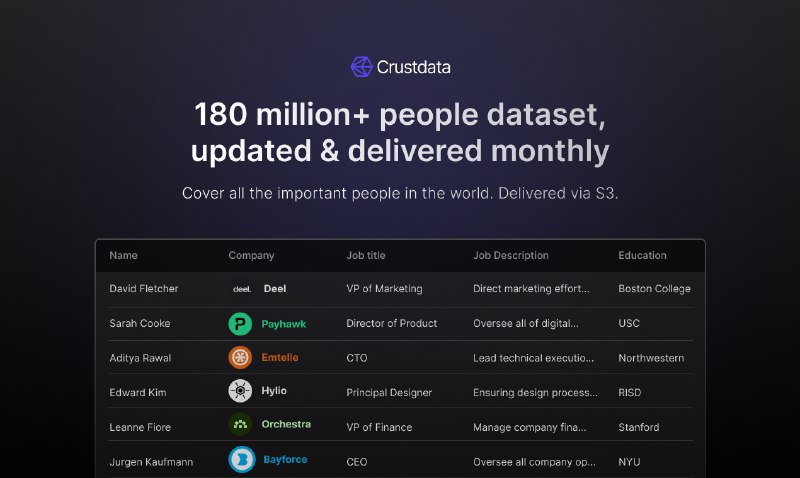
Task: Open the Payhawk company link
Action: (283, 324)
